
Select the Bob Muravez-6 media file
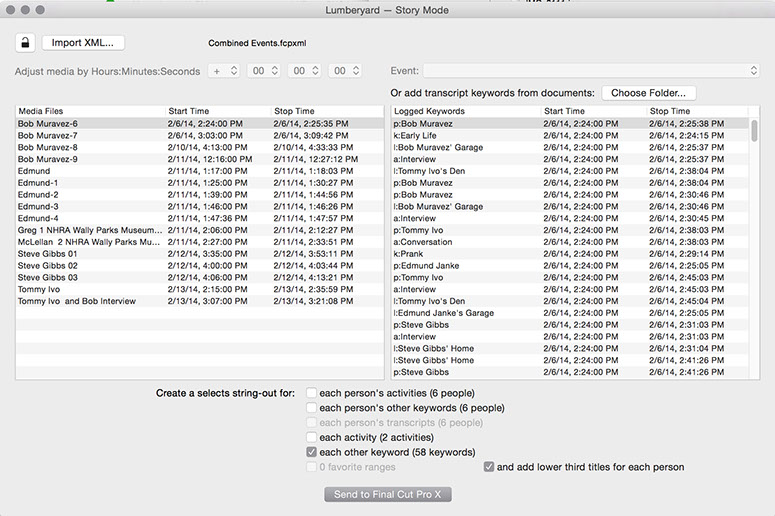point(200,124)
